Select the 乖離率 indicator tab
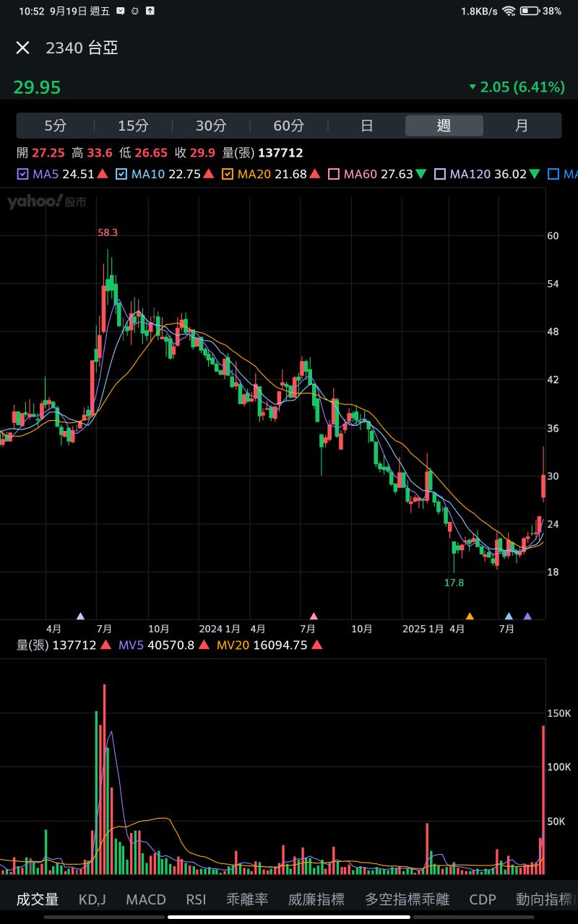578x924 pixels. [x=247, y=899]
